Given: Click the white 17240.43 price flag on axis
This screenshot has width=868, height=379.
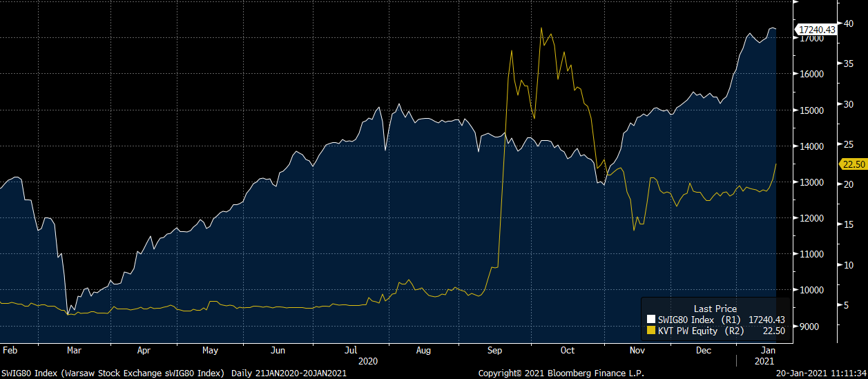Looking at the screenshot, I should [816, 30].
